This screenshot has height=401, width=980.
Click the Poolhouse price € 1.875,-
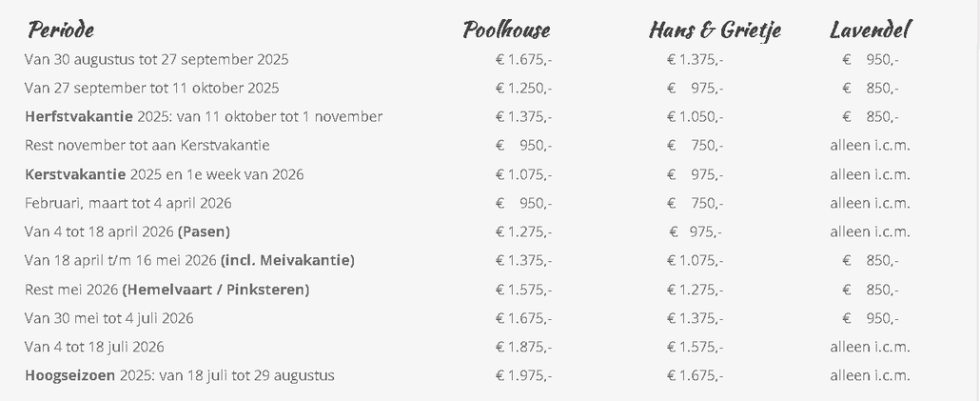click(523, 347)
